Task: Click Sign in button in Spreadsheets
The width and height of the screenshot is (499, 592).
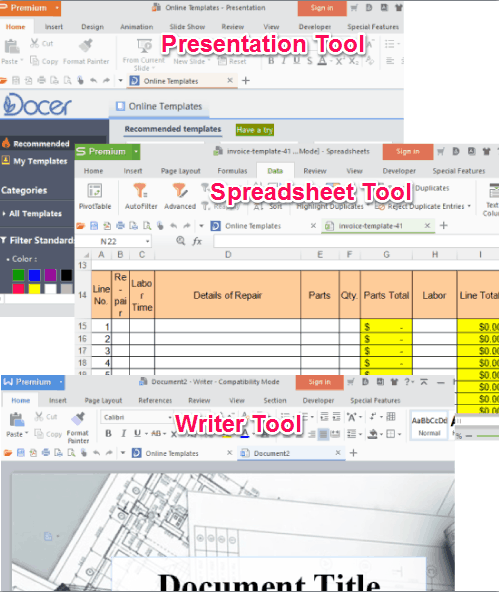Action: [408, 151]
